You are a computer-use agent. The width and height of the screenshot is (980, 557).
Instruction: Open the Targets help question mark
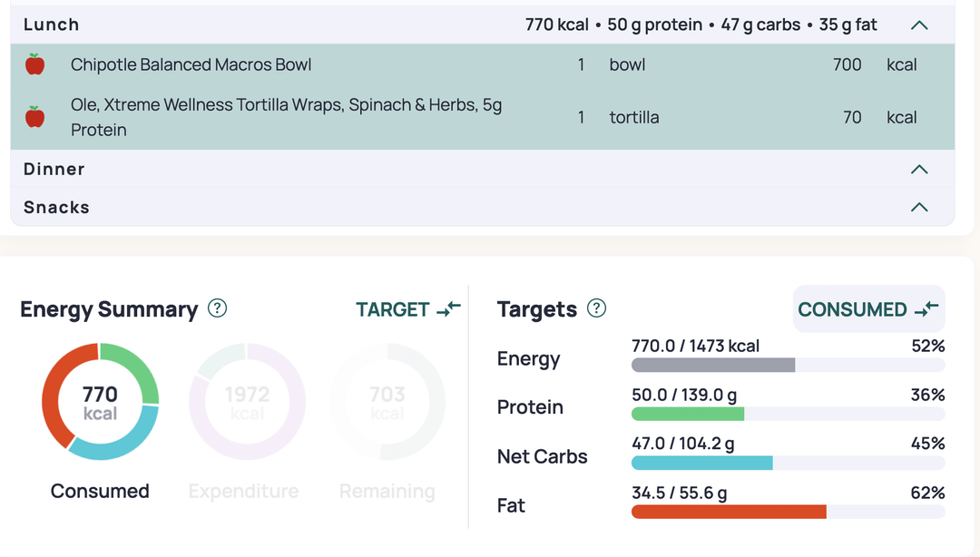pyautogui.click(x=596, y=308)
